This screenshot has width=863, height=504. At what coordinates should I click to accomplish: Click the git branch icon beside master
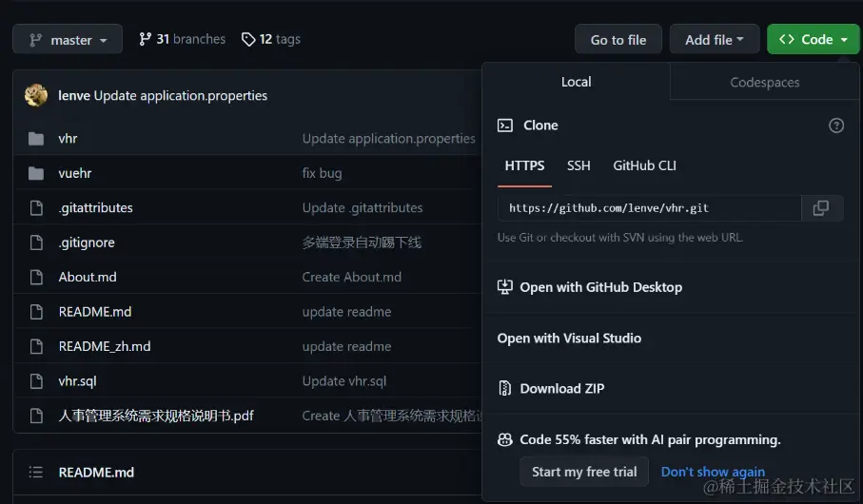tap(36, 40)
